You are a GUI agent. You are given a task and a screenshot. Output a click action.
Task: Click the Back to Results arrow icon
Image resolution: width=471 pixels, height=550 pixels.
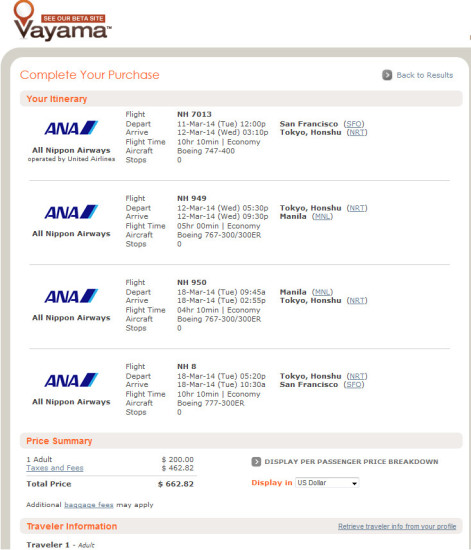[387, 75]
